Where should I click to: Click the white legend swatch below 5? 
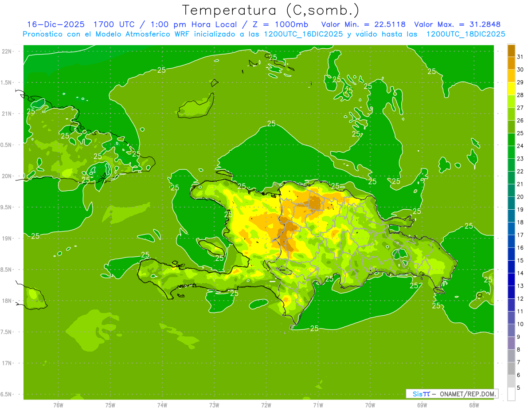pos(511,394)
